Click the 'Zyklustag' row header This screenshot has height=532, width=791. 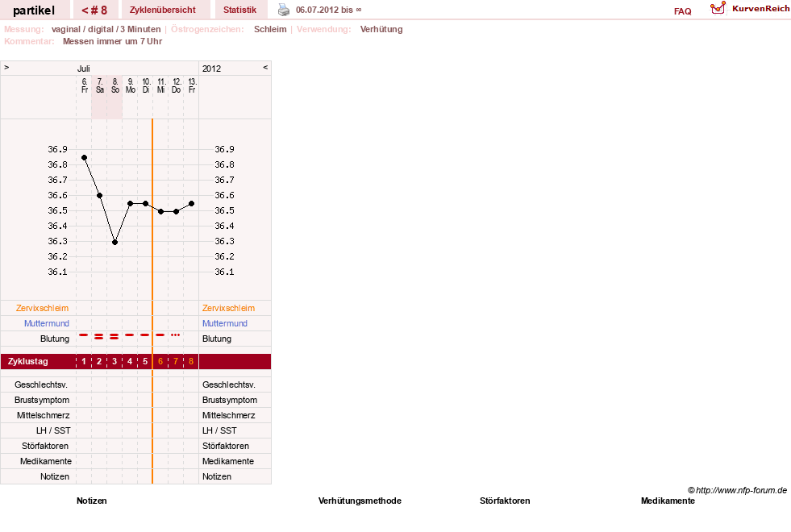click(x=27, y=362)
